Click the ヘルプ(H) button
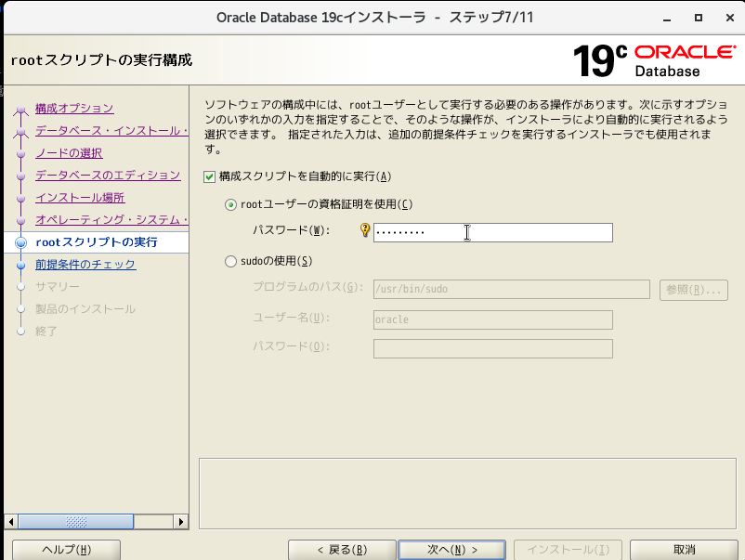Viewport: 745px width, 560px height. point(67,550)
